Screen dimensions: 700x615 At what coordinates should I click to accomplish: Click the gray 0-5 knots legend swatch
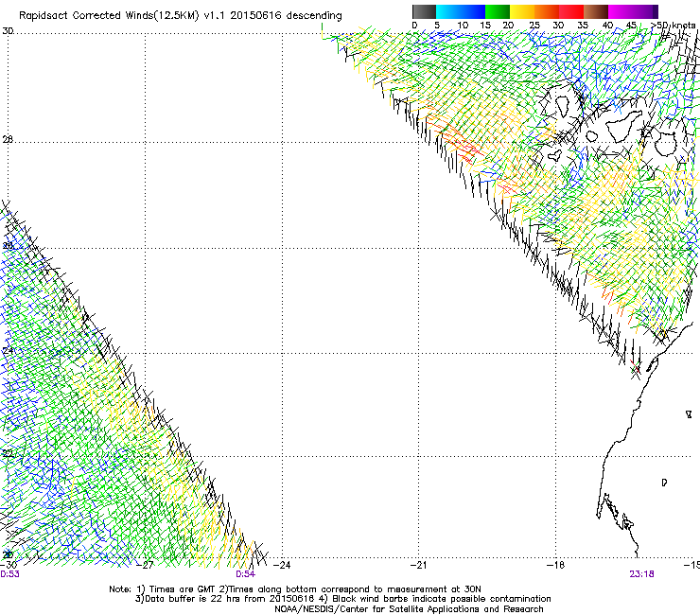(x=424, y=11)
